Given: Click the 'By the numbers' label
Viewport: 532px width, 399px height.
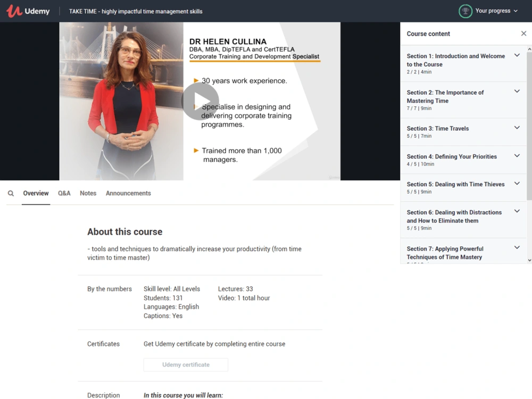Looking at the screenshot, I should click(109, 289).
